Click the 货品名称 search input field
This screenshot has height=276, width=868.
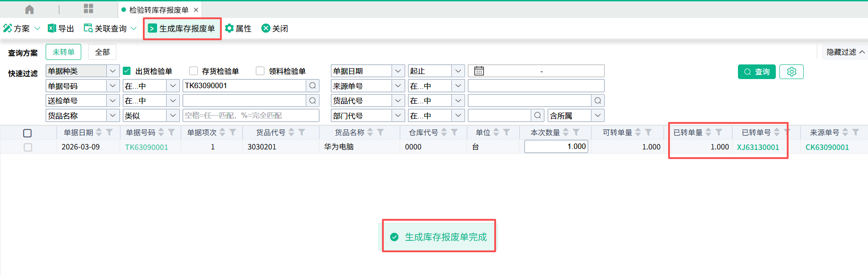tap(251, 116)
